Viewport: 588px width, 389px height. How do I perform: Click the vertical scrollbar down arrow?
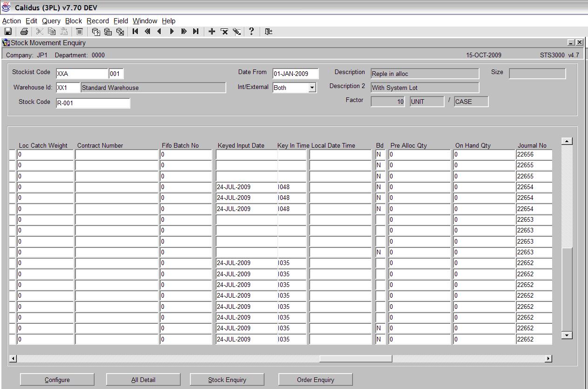pos(567,335)
